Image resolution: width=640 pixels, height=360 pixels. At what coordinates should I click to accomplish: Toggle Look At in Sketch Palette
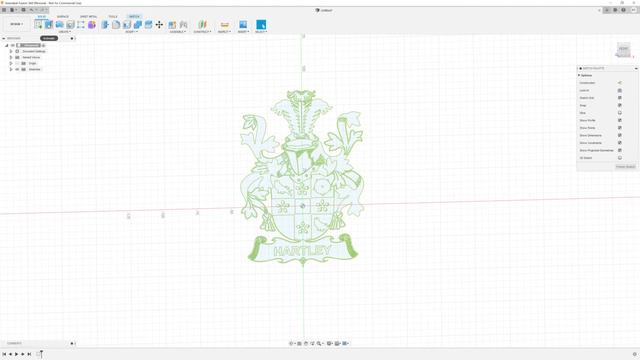pos(620,90)
